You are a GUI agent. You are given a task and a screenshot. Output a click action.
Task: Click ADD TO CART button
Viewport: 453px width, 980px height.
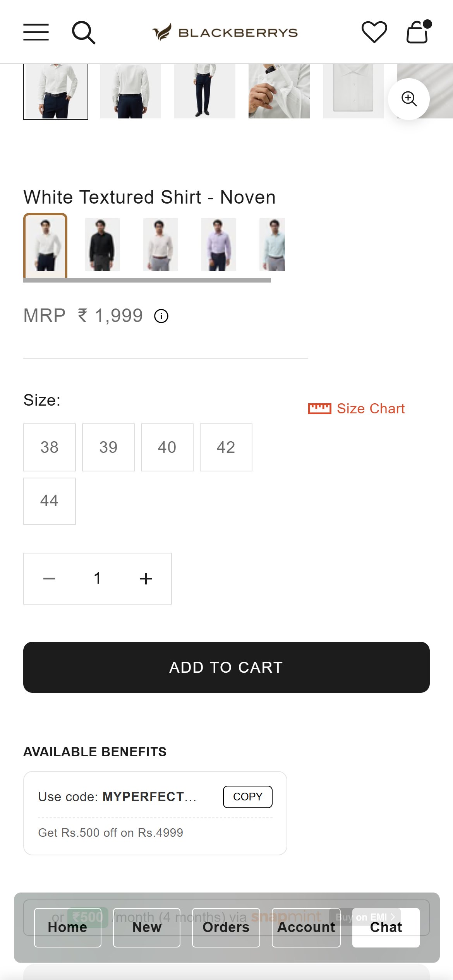click(x=226, y=667)
